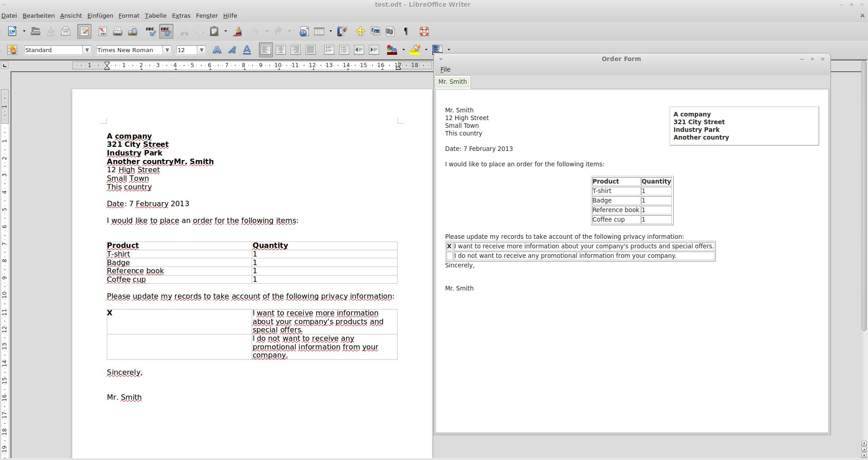Screen dimensions: 868x460
Task: Toggle Formatting Marks pilcrow button
Action: [x=406, y=31]
